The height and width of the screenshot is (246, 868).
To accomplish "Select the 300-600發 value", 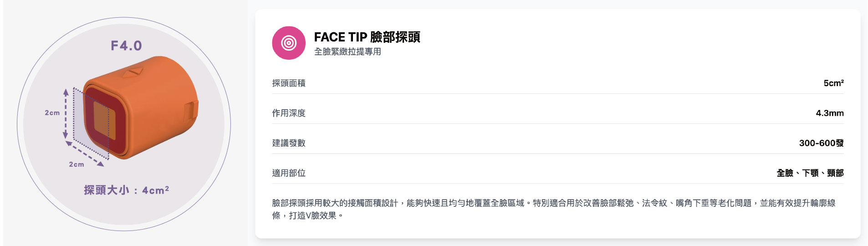I will tap(821, 143).
